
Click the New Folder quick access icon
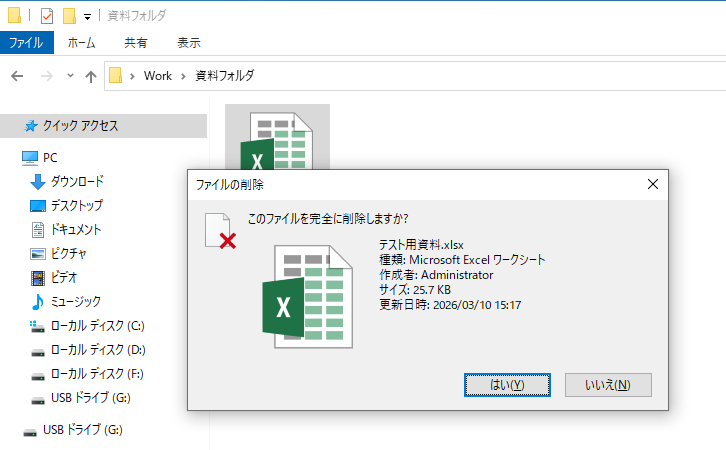[x=69, y=16]
